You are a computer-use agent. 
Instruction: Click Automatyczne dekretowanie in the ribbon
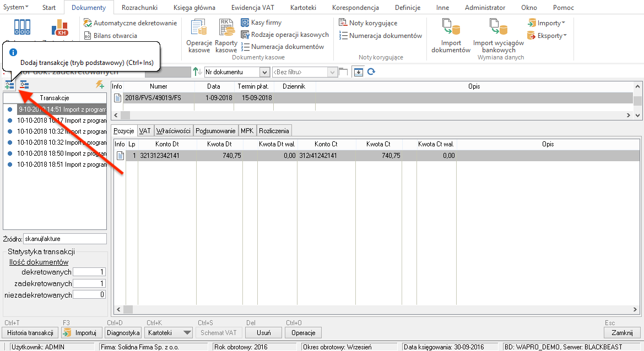[130, 23]
